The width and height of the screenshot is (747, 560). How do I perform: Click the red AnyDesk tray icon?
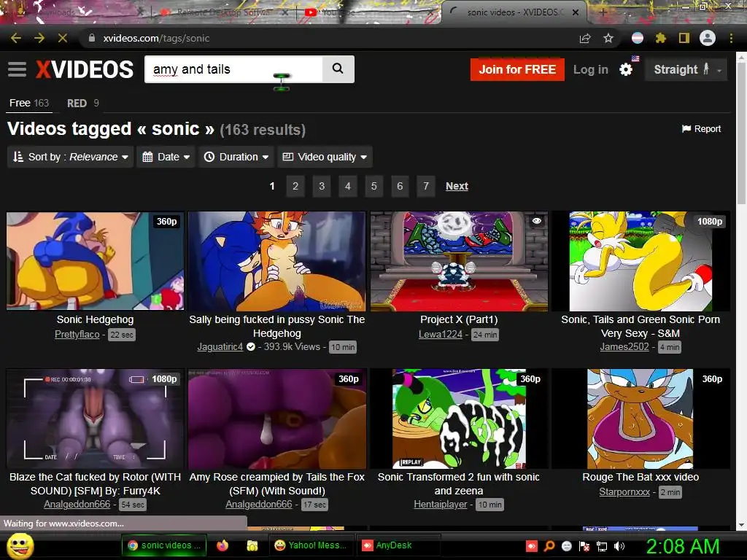click(532, 546)
